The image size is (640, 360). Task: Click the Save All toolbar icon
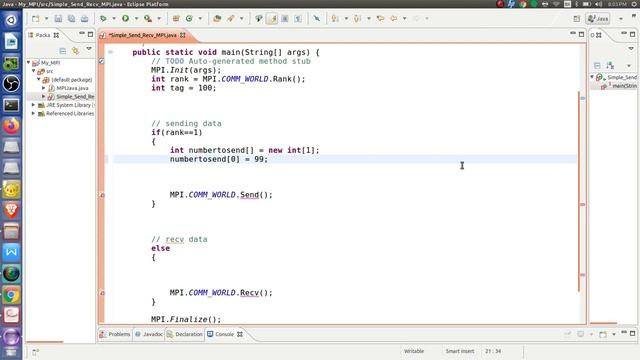tap(71, 18)
